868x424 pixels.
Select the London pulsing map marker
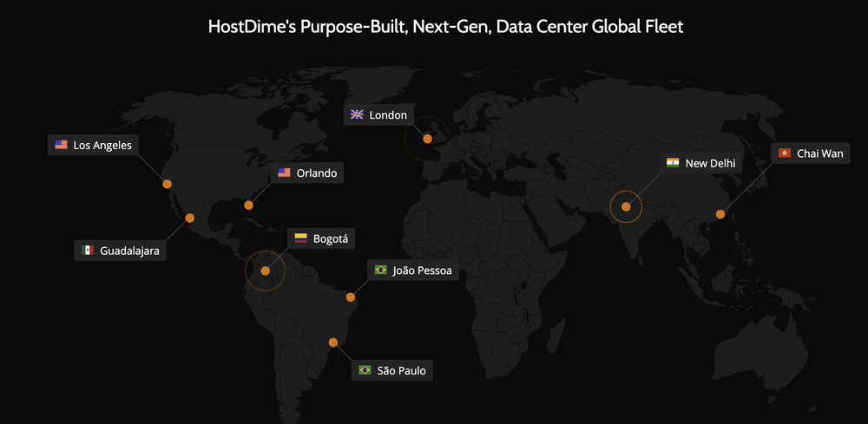click(x=427, y=139)
